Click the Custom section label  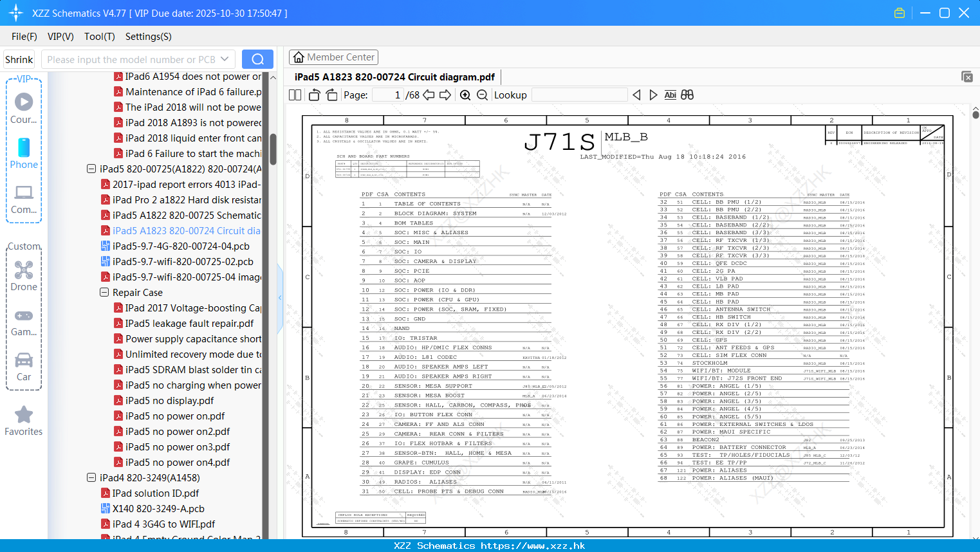coord(24,246)
